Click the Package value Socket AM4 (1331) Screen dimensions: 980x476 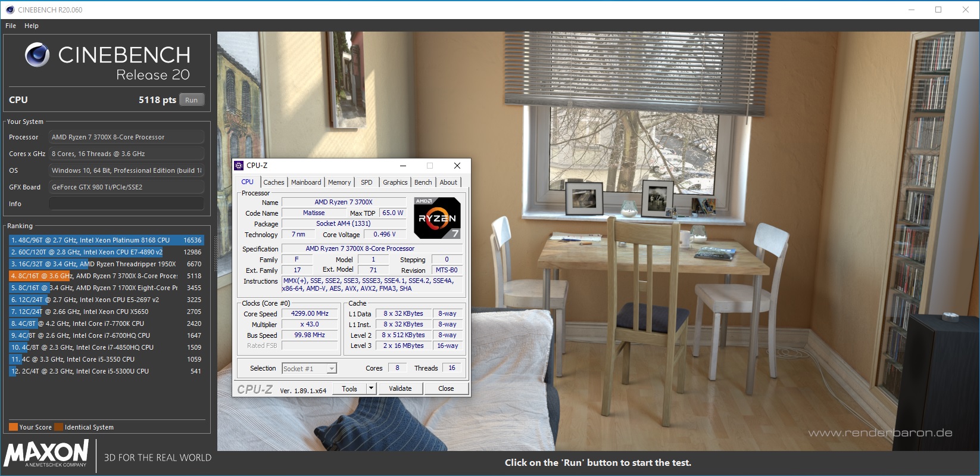pyautogui.click(x=344, y=223)
